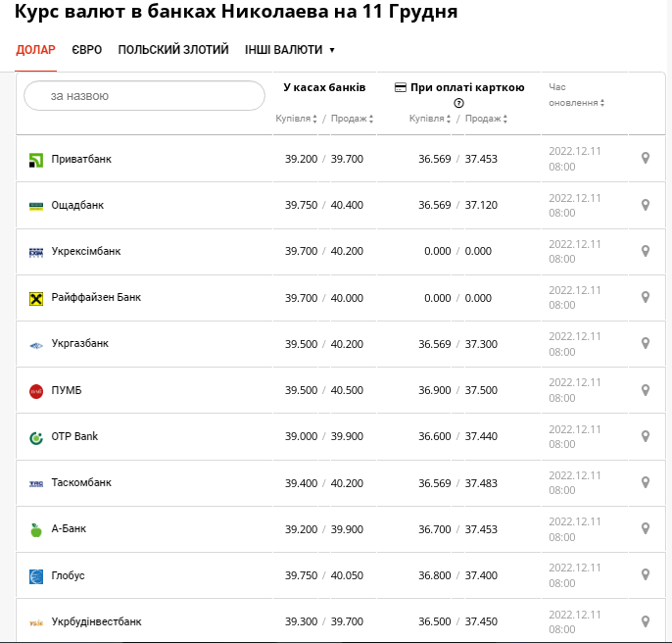672x643 pixels.
Task: Expand the ІНШІ ВАЛЮТИ dropdown
Action: [290, 50]
